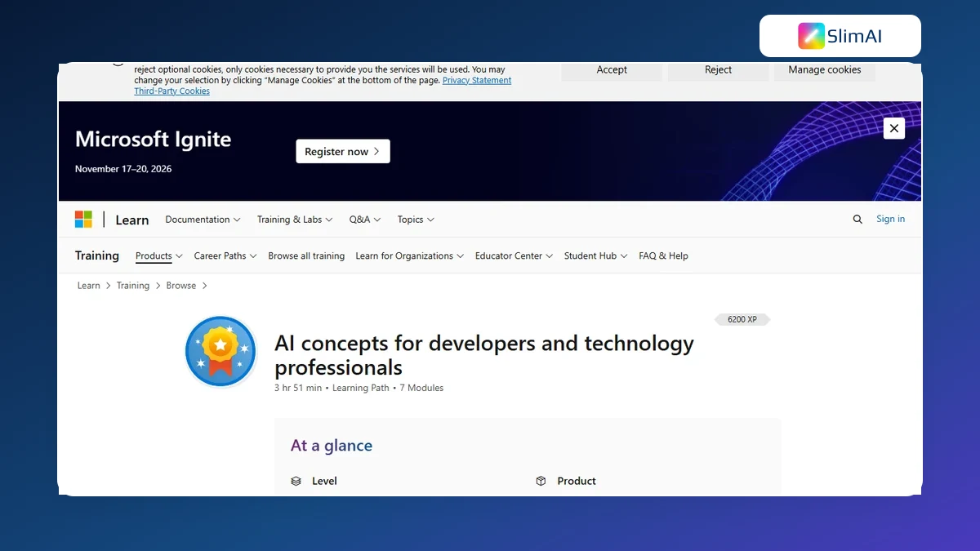Open the Q&A dropdown menu
Screen dimensions: 980x551
click(365, 220)
